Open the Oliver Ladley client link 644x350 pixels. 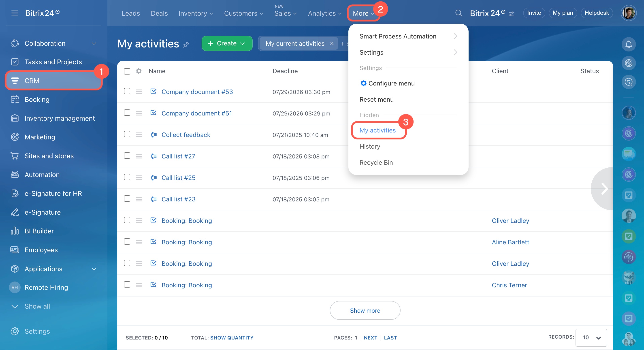(x=510, y=221)
